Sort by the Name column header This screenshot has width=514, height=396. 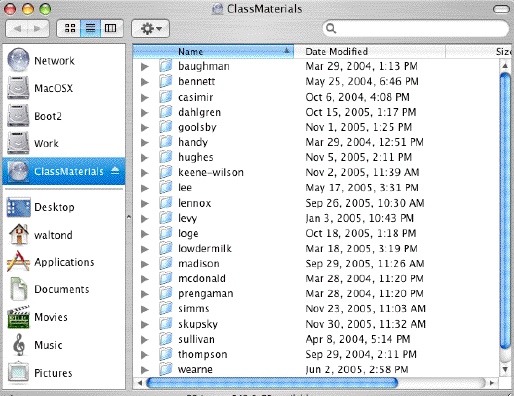tap(213, 51)
